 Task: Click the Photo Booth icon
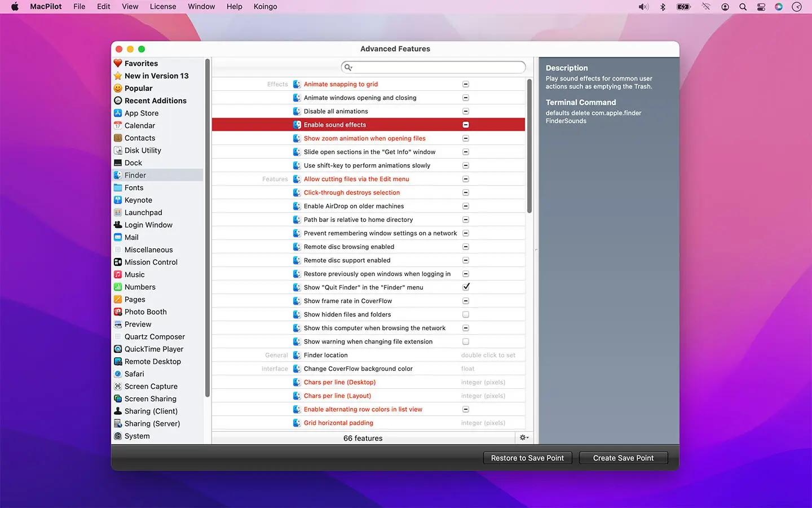click(x=118, y=312)
